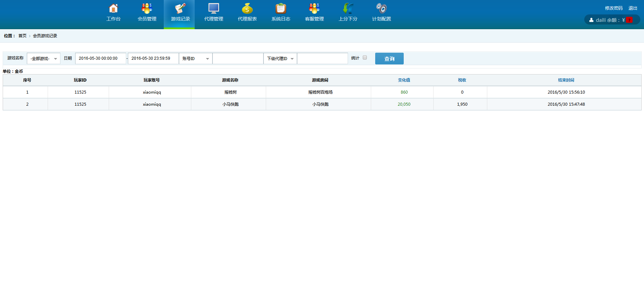Screen dimensions: 644x307
Task: Open 代理管理 monitor icon
Action: tap(213, 9)
